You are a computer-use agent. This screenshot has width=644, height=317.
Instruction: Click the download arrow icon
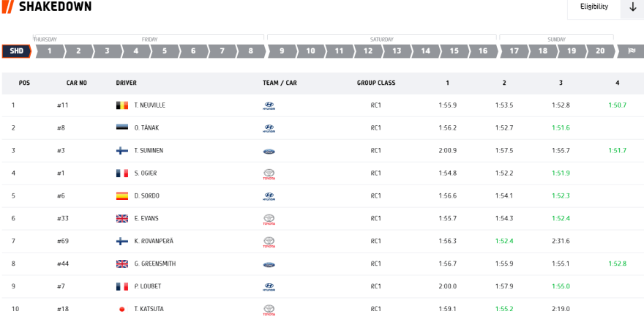632,7
